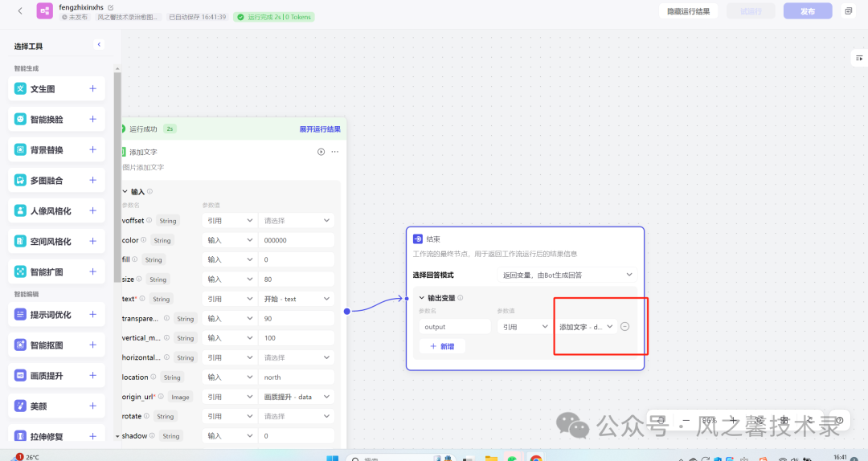Run the 添加文字 node alone
The image size is (868, 461).
[x=321, y=152]
